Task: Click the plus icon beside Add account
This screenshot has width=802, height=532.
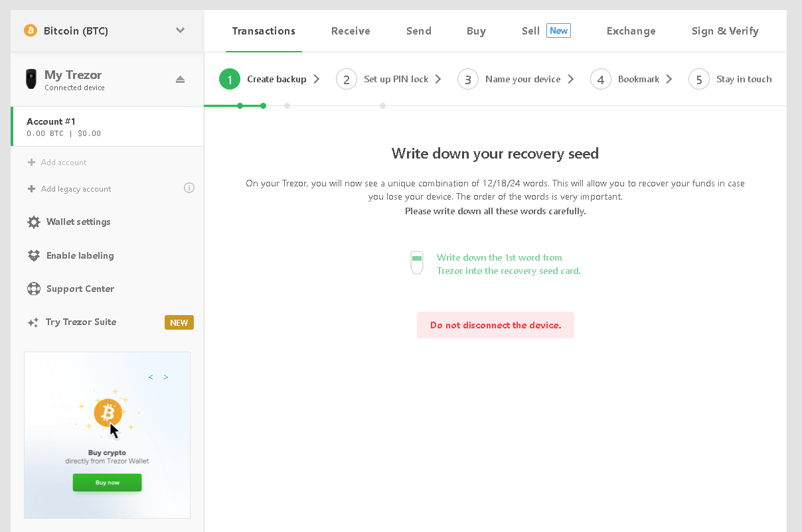Action: point(31,163)
